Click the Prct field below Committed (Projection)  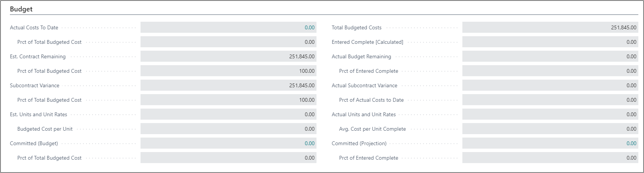[x=550, y=158]
